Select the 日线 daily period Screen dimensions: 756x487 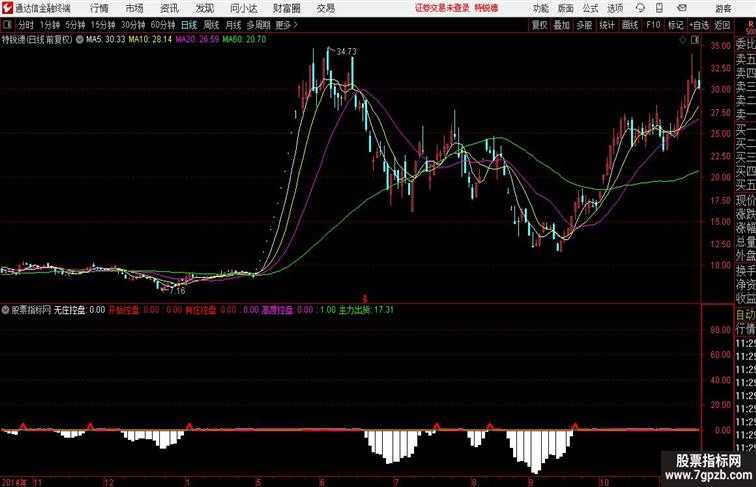(189, 25)
